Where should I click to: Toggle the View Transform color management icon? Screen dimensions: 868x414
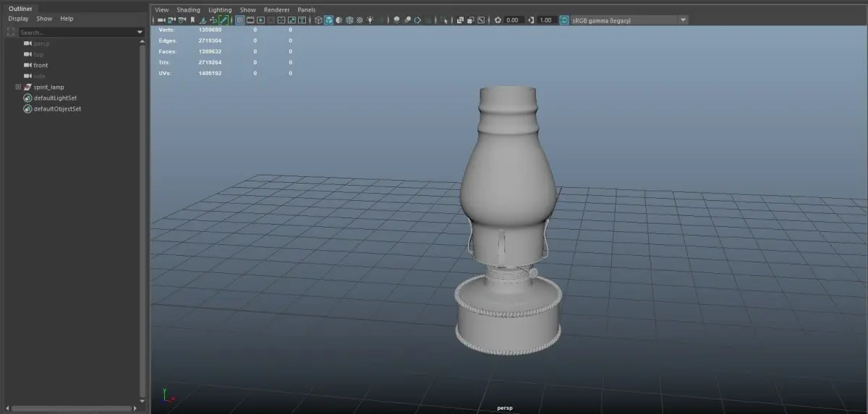(564, 20)
